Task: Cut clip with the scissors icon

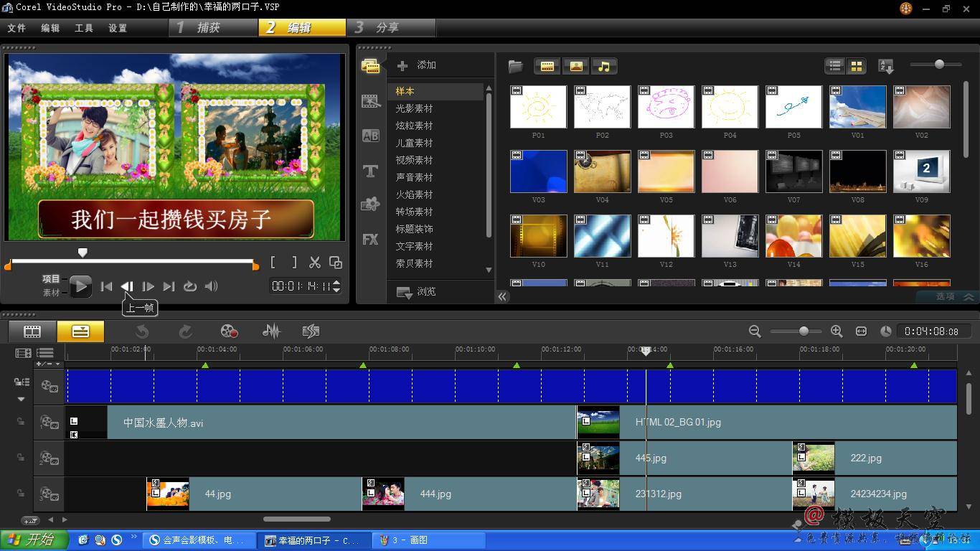Action: [x=314, y=263]
